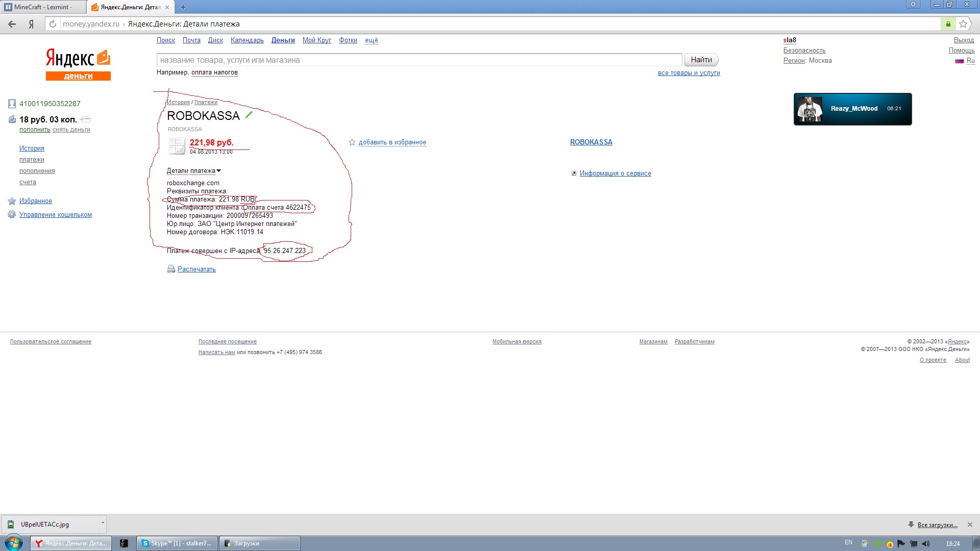The height and width of the screenshot is (551, 980).
Task: Open the Безопасность link
Action: (x=804, y=51)
